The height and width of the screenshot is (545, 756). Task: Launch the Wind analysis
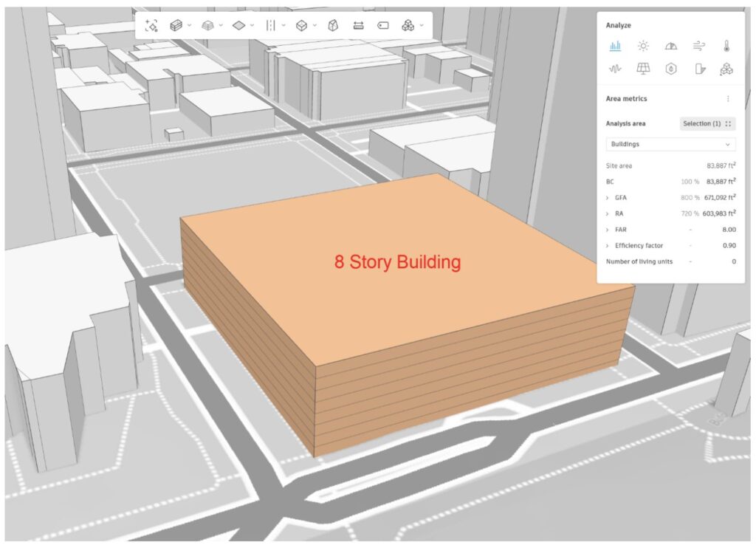click(698, 46)
